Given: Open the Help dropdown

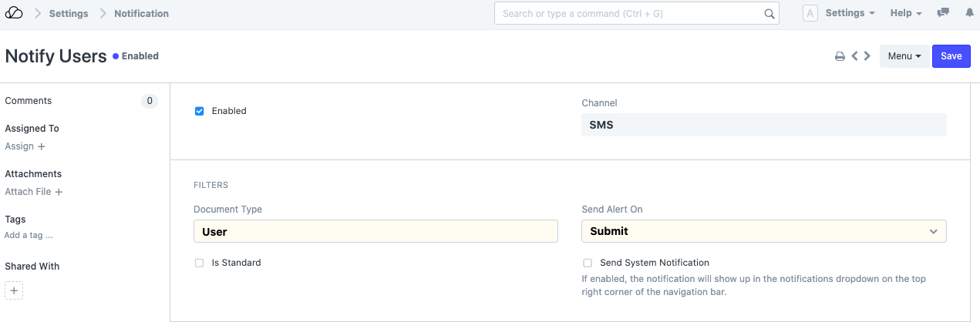Looking at the screenshot, I should tap(906, 13).
